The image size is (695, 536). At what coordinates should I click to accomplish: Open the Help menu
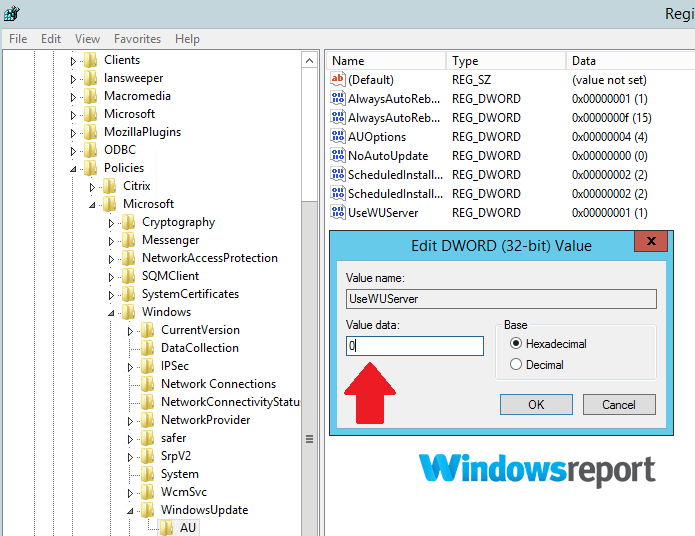[187, 39]
